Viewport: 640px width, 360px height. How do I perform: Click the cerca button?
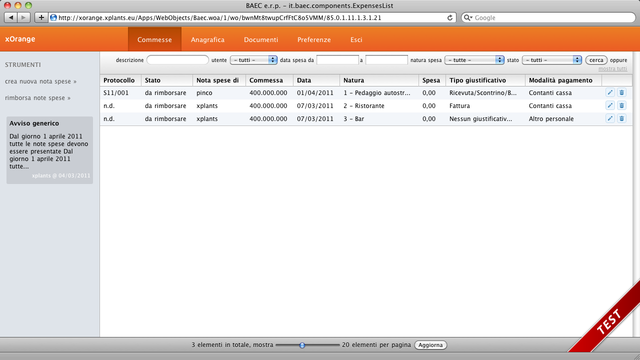tap(596, 60)
